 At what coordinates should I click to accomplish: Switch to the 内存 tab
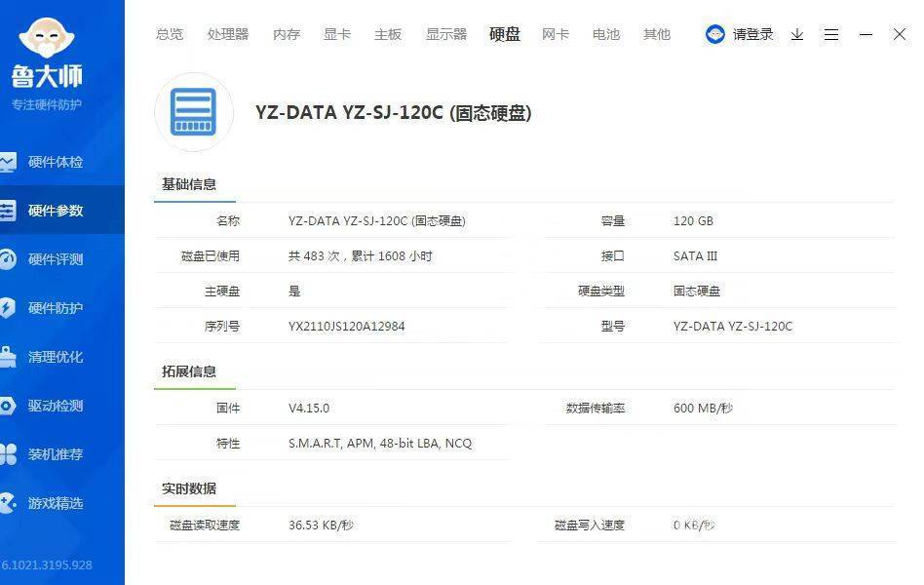(287, 34)
